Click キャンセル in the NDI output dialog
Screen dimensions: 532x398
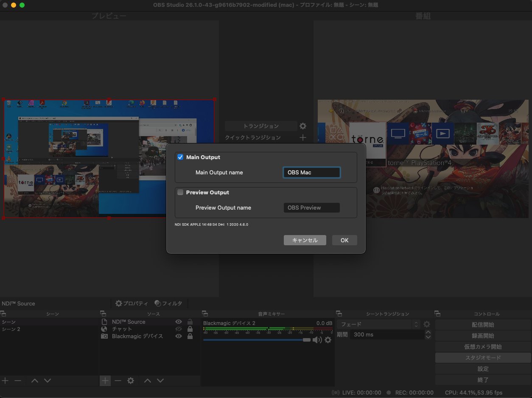(x=305, y=240)
